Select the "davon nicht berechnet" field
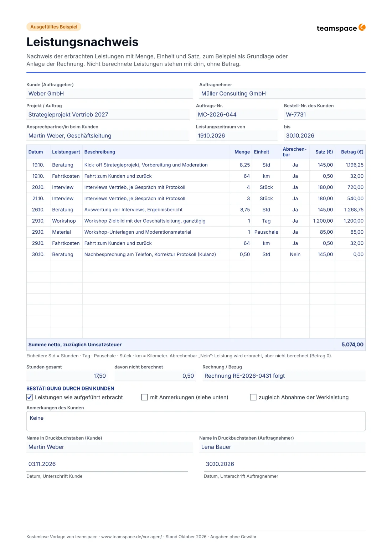 pos(155,376)
